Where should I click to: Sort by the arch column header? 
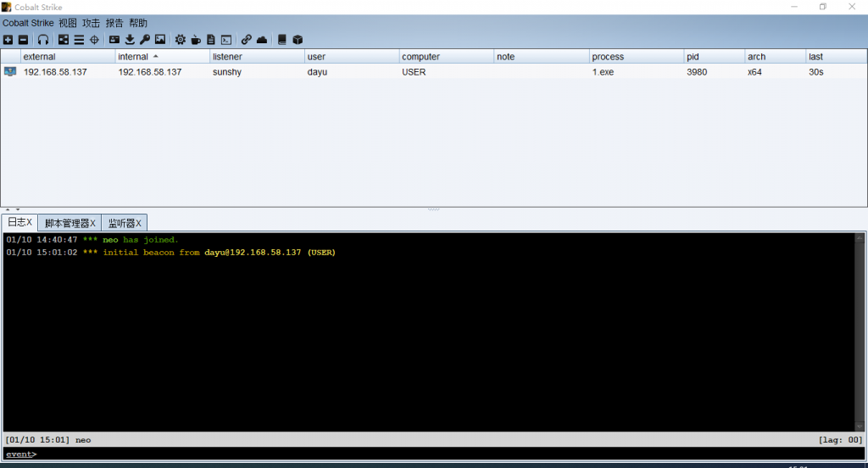point(776,57)
